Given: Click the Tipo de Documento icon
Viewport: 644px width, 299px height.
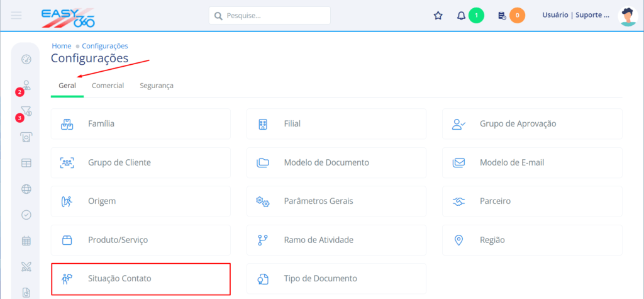Looking at the screenshot, I should point(263,279).
